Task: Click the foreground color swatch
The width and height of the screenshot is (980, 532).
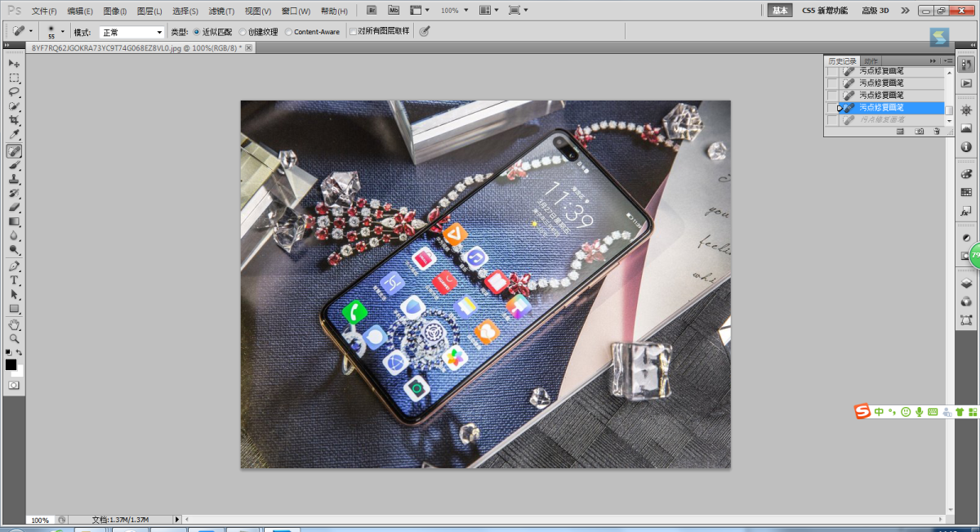Action: [x=11, y=364]
